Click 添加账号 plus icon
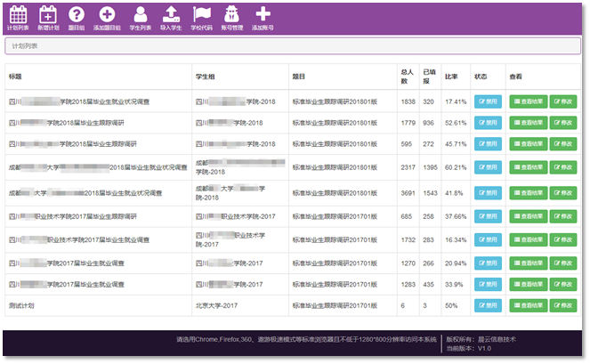Screen dimensions: 590x364 pyautogui.click(x=263, y=14)
